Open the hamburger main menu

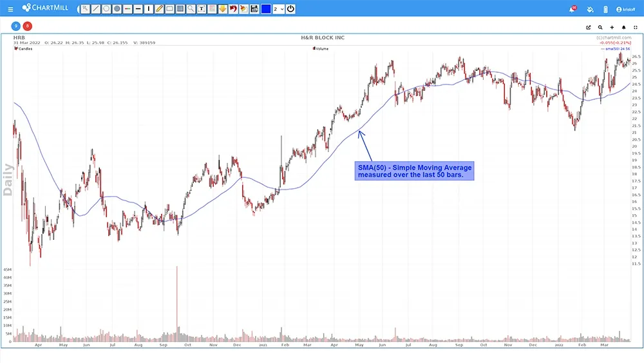[x=10, y=9]
